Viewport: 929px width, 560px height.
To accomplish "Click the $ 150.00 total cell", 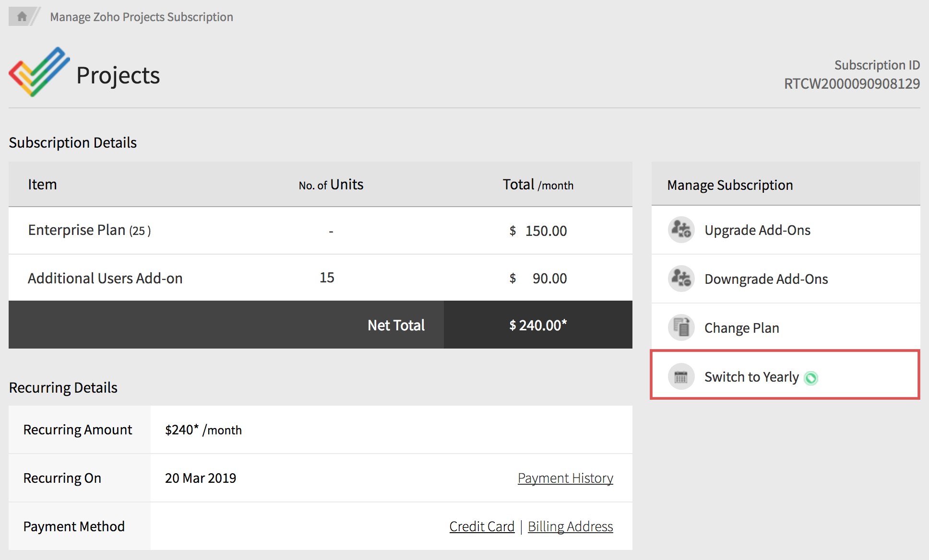I will [x=538, y=231].
